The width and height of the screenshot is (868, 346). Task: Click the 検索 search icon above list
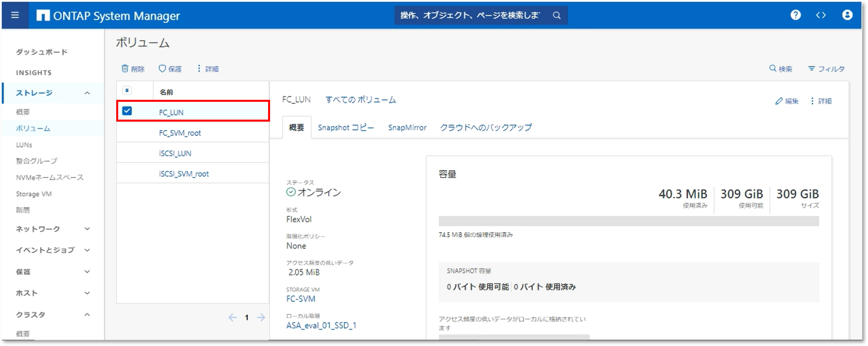coord(780,69)
